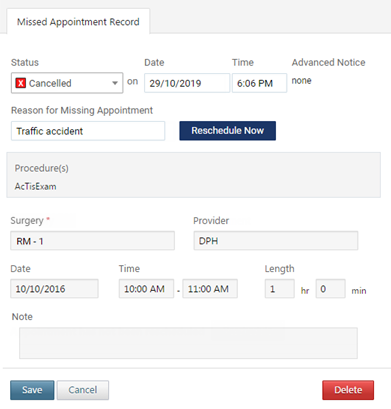Open the Status dropdown arrow
Image resolution: width=391 pixels, height=409 pixels.
click(x=115, y=83)
